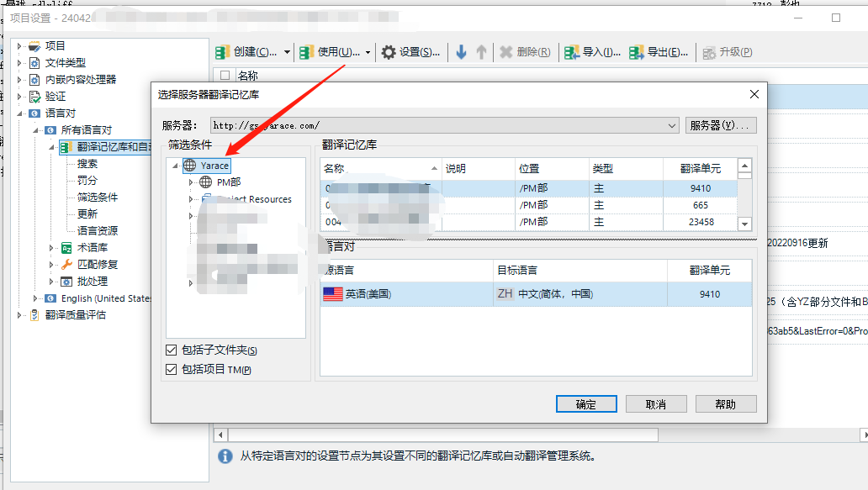Click the Delete (删除) toolbar button
This screenshot has width=868, height=490.
point(525,52)
